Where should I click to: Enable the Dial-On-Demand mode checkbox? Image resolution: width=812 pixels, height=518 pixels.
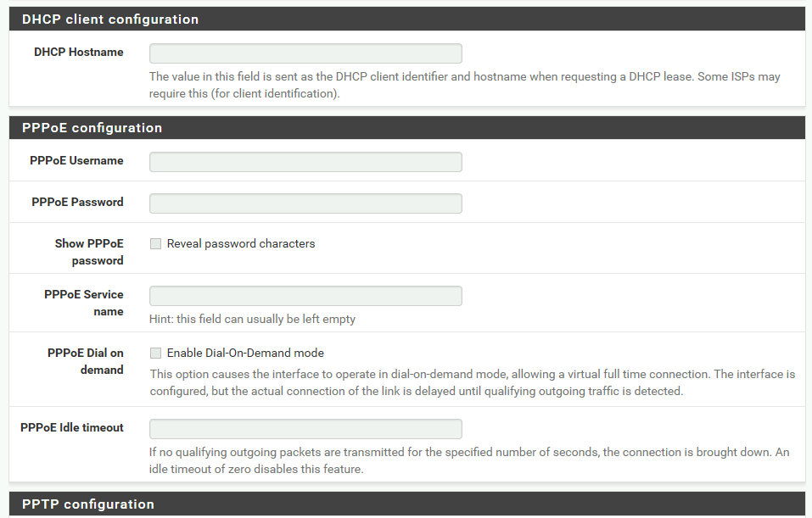pos(155,353)
